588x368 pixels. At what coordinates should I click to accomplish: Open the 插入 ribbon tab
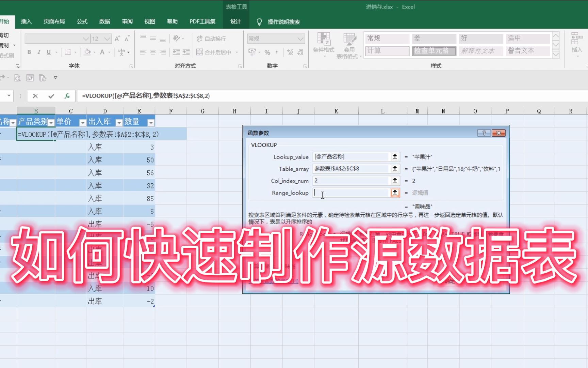[x=26, y=21]
